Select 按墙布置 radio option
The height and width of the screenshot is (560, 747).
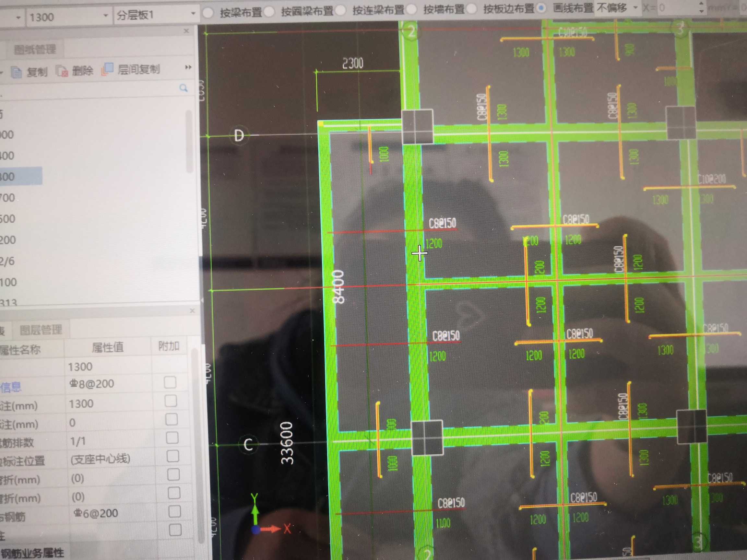412,9
